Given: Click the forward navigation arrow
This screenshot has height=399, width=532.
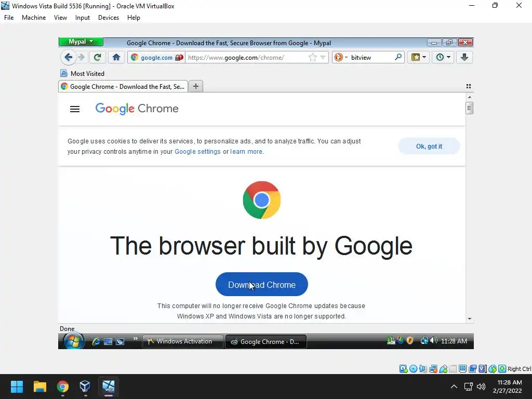Looking at the screenshot, I should [x=81, y=57].
